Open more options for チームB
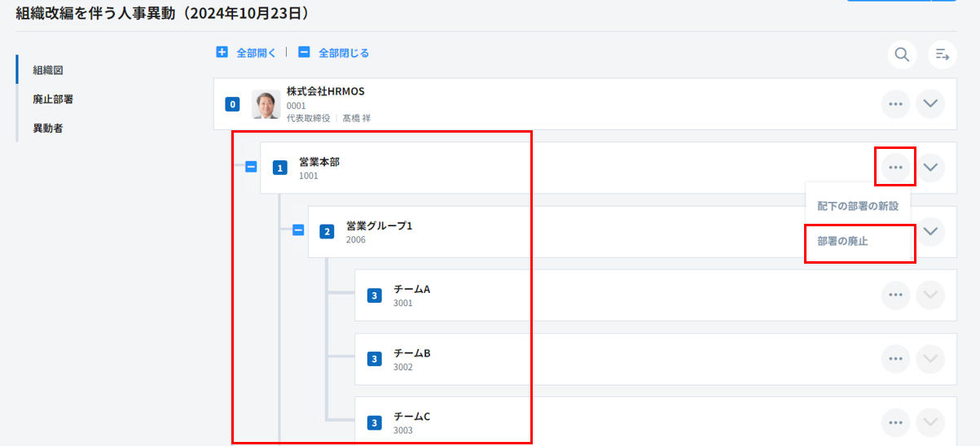 (895, 358)
